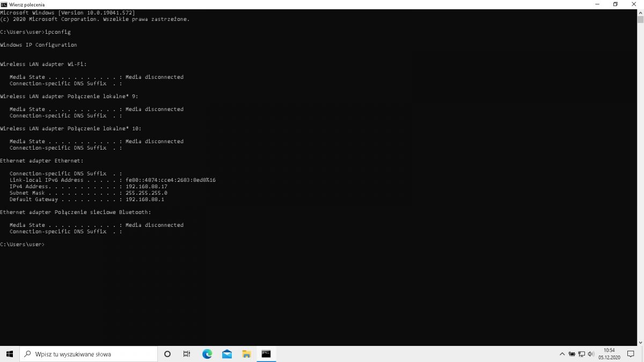Open the Windows Start menu
The width and height of the screenshot is (644, 362).
[10, 354]
